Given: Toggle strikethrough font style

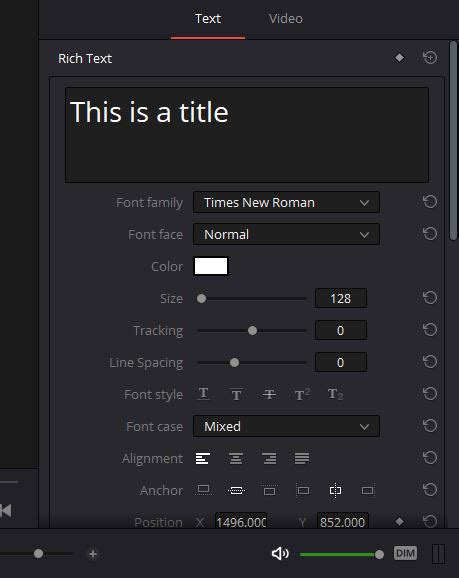Looking at the screenshot, I should [x=269, y=394].
